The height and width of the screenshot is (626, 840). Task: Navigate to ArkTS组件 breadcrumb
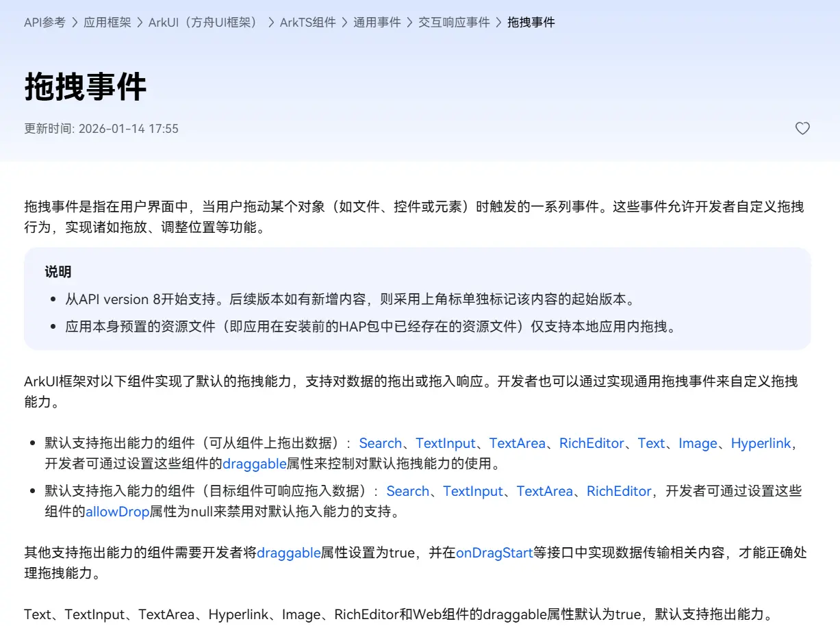[307, 23]
